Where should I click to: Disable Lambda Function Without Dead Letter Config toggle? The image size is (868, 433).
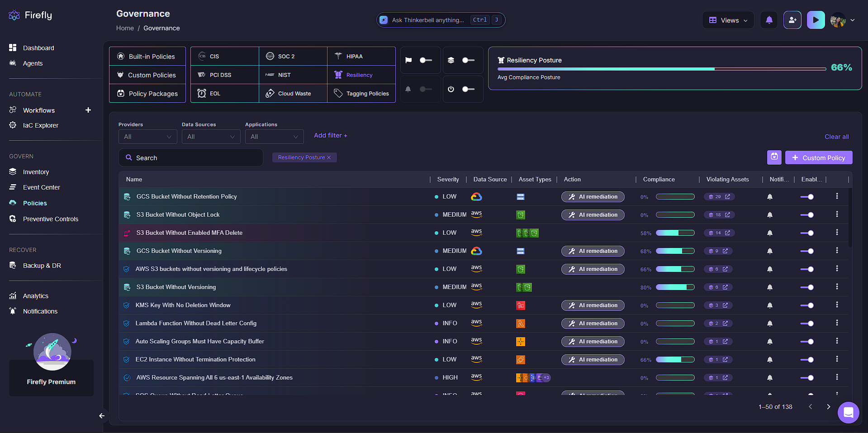point(807,324)
